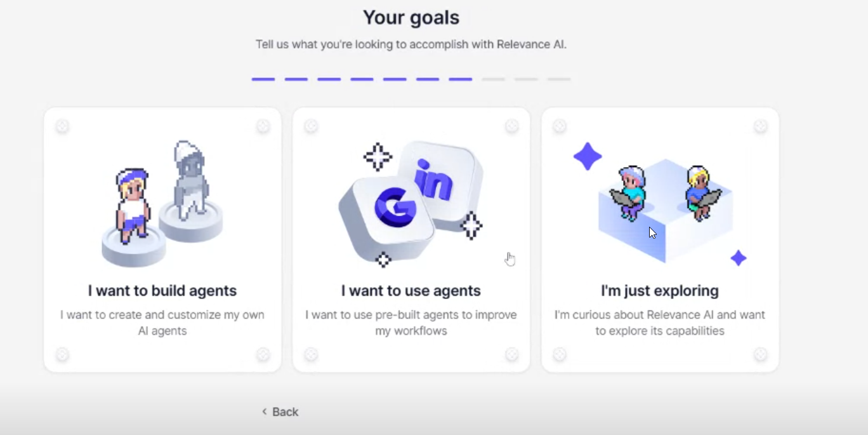The height and width of the screenshot is (435, 868).
Task: Click the small purple diamond near the cube's corner
Action: [x=739, y=258]
